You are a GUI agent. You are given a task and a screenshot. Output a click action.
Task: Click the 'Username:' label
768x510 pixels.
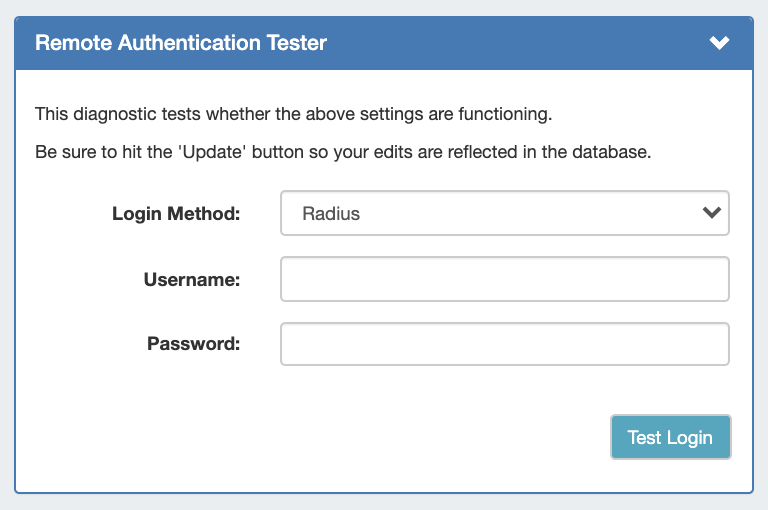192,279
